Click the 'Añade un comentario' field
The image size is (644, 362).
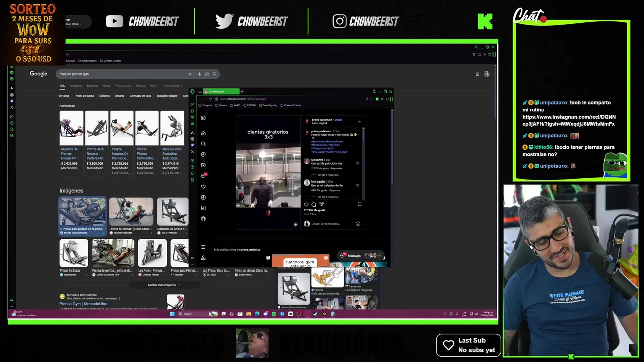[x=327, y=224]
